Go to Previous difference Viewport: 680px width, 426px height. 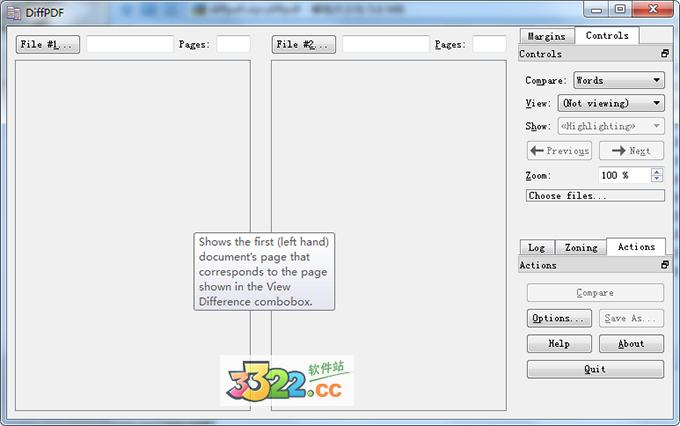click(559, 151)
